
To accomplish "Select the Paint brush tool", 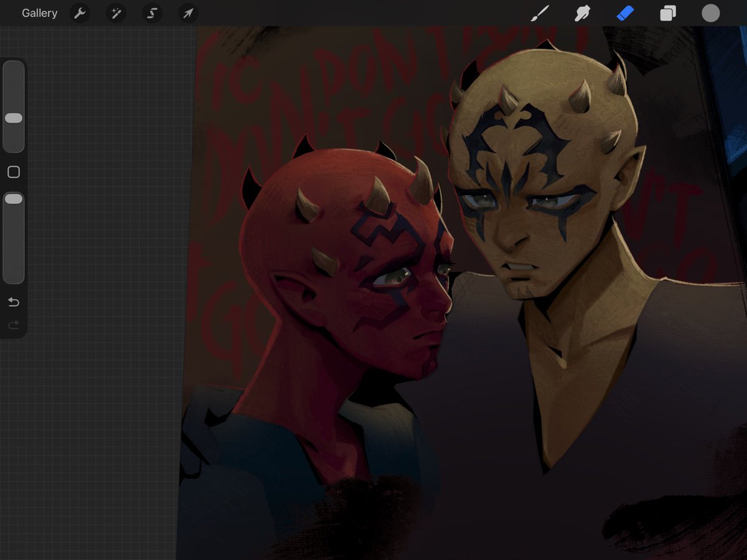I will (539, 13).
